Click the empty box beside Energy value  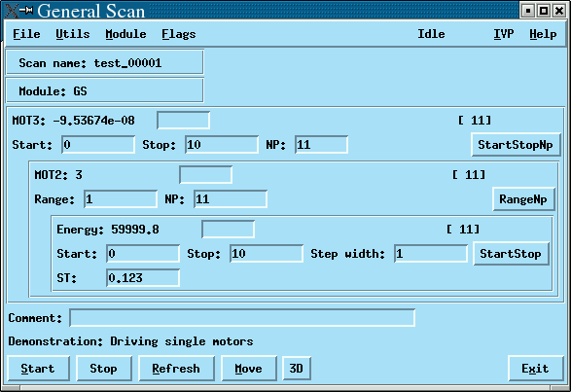[x=228, y=230]
